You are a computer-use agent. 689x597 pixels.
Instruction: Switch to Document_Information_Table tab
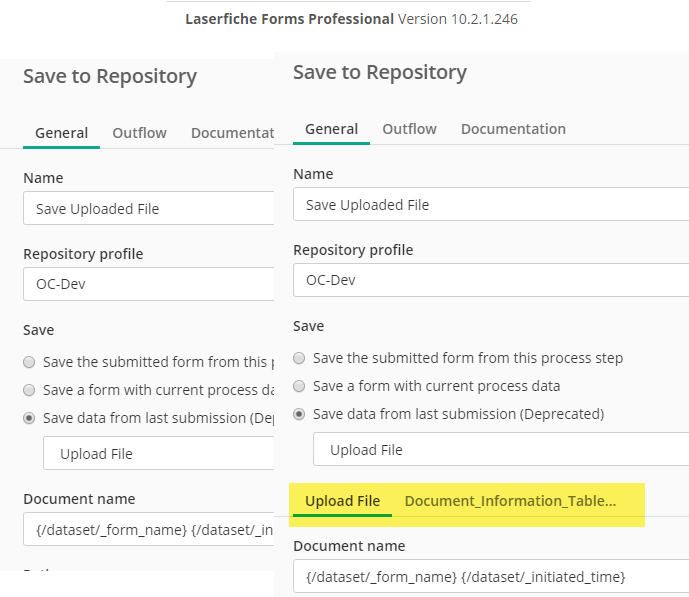coord(510,502)
